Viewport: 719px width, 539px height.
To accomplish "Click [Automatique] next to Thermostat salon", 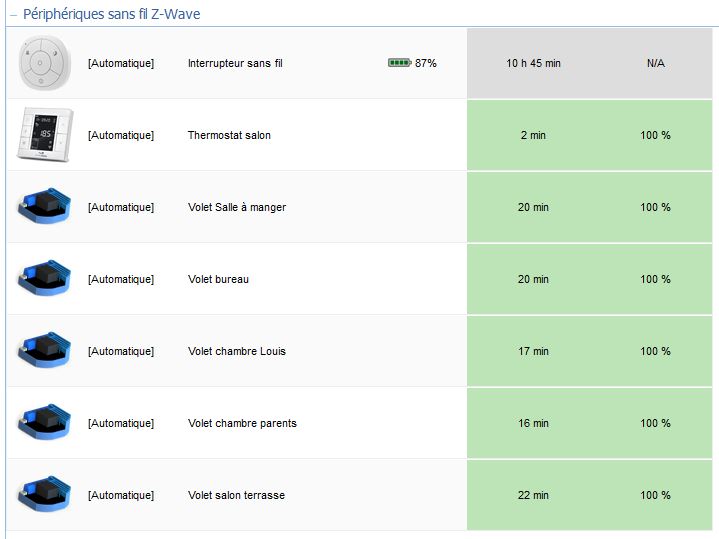I will [121, 135].
